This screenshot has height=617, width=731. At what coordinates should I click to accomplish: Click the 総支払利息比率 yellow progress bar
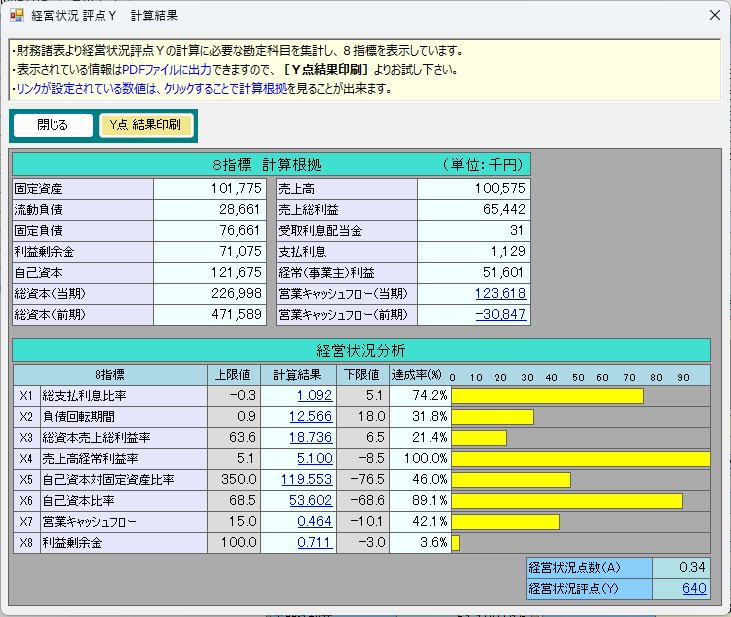pyautogui.click(x=547, y=396)
